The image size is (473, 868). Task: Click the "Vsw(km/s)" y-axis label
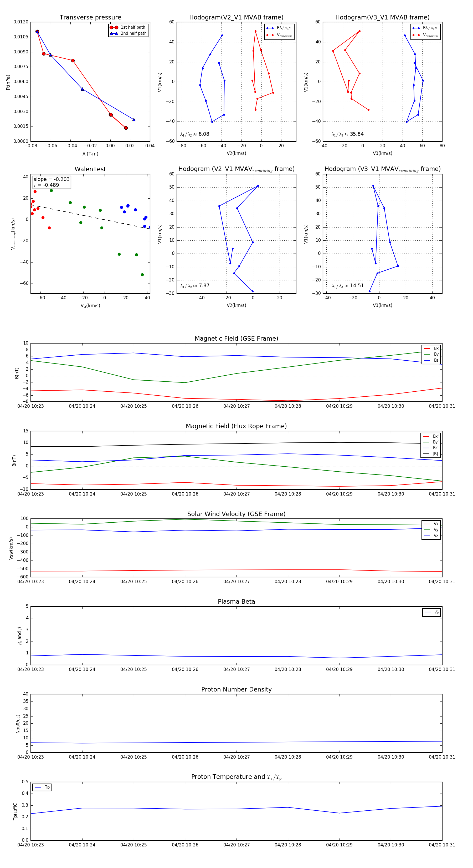(11, 548)
